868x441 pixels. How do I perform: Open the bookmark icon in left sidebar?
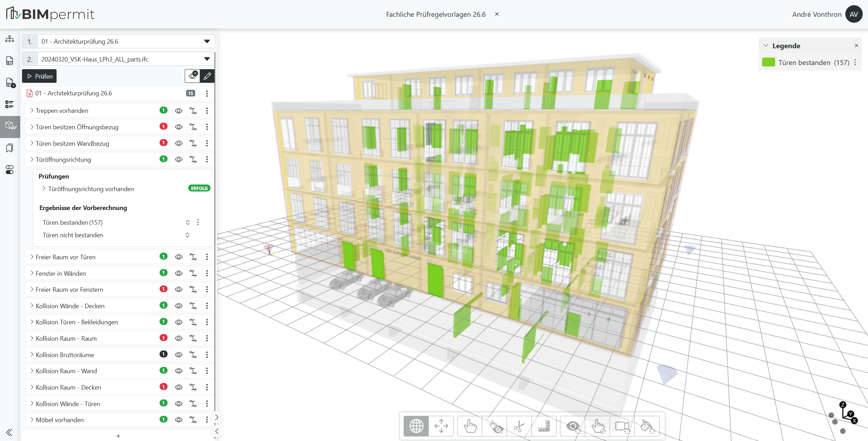click(10, 148)
